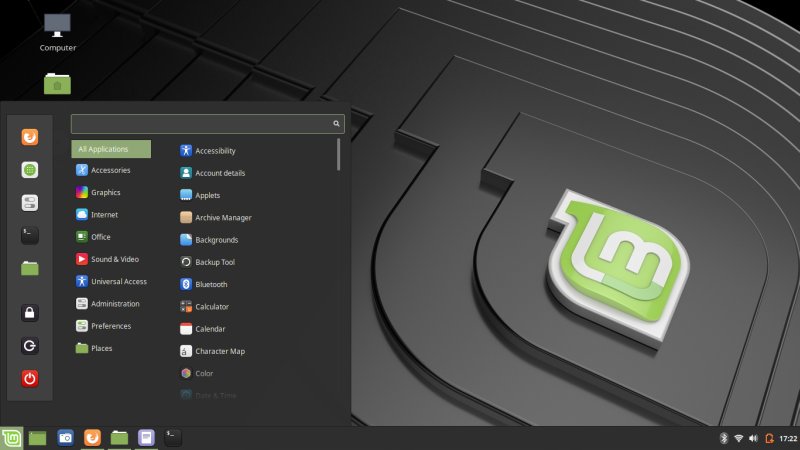Click the application list scrollbar
Screen dimensions: 800x450
point(338,155)
